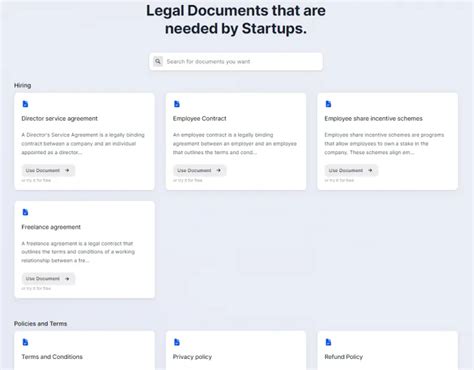
Task: Click the Employee Contract document icon
Action: 177,104
